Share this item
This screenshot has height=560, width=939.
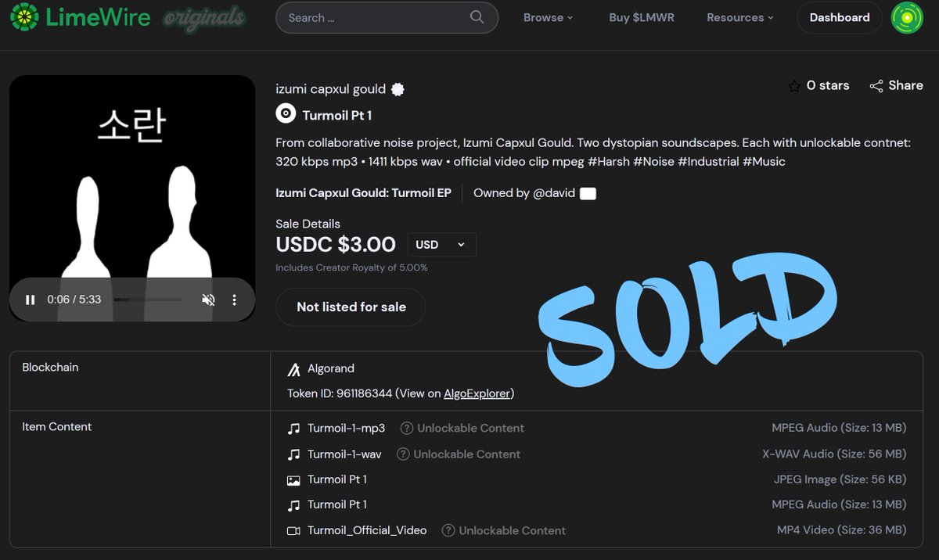pos(896,85)
